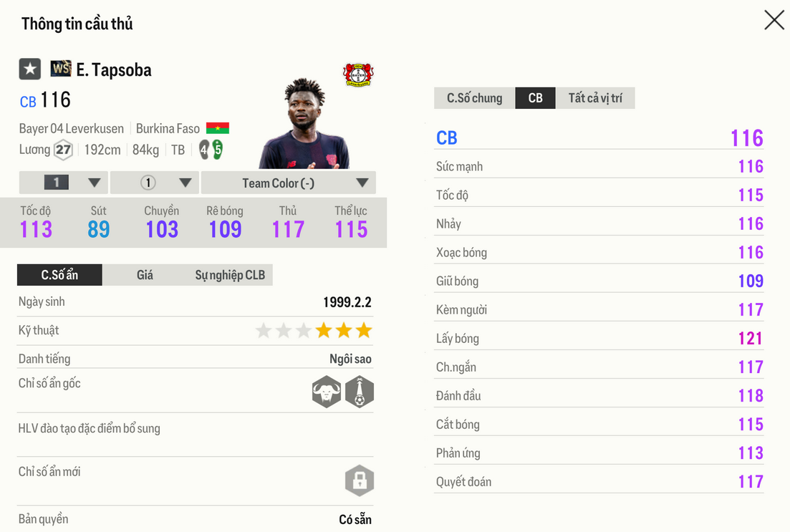Select the C.Số ẩn tab
The image size is (790, 532).
(59, 275)
